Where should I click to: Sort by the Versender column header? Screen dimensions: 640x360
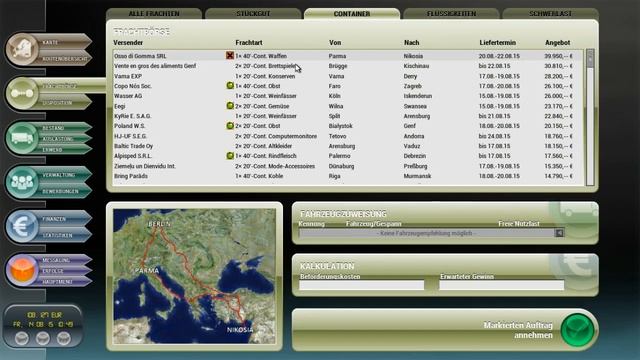(x=128, y=42)
